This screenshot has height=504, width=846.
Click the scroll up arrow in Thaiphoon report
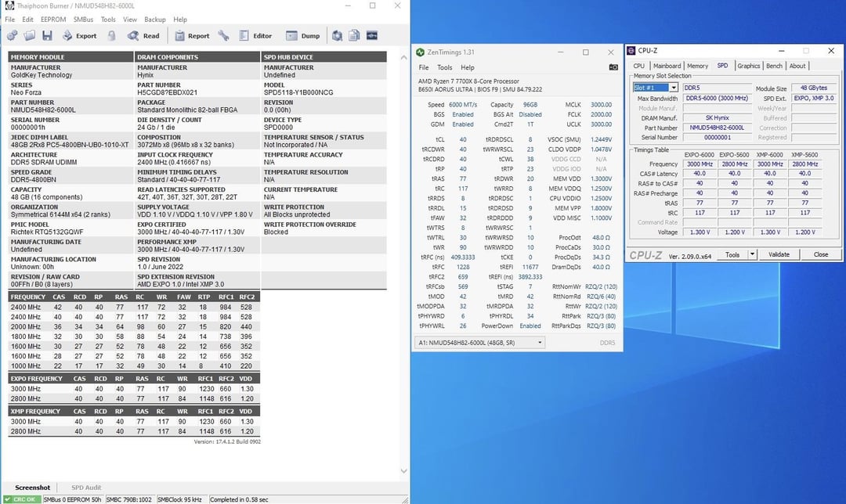(x=403, y=57)
